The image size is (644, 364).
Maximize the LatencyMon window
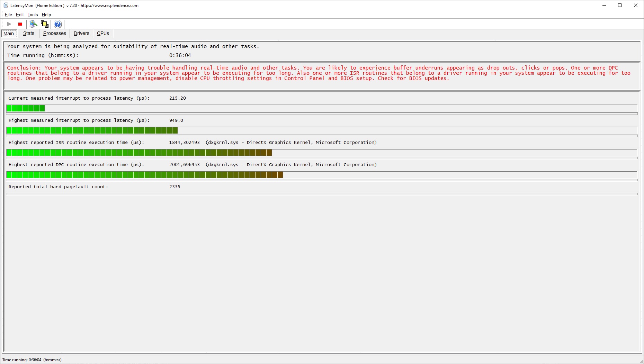(620, 5)
